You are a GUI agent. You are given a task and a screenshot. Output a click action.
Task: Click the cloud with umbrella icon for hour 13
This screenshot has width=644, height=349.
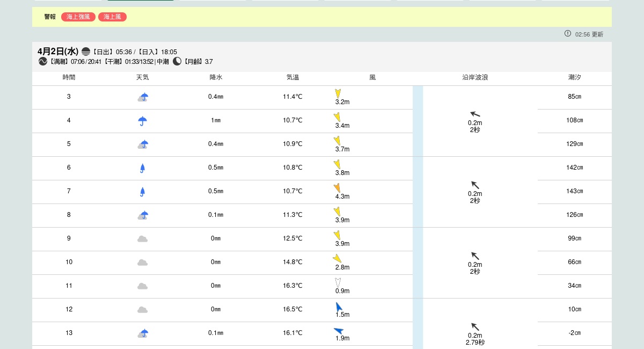pyautogui.click(x=142, y=333)
